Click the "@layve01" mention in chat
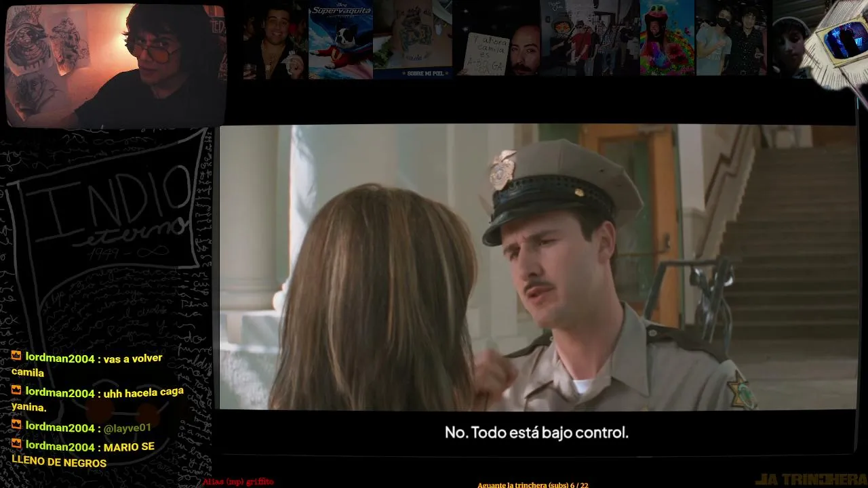The image size is (868, 488). click(x=127, y=428)
